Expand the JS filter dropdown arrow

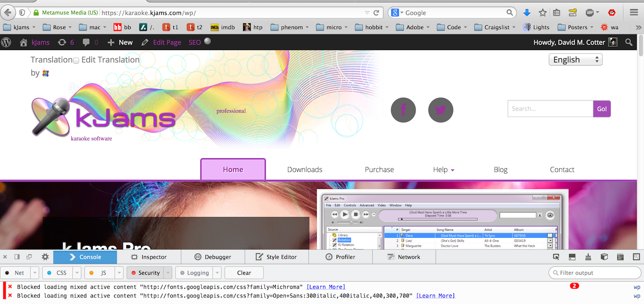tap(119, 273)
